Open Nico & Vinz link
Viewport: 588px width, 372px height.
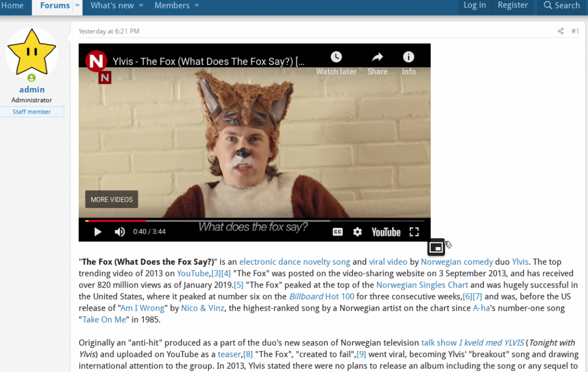pos(203,308)
